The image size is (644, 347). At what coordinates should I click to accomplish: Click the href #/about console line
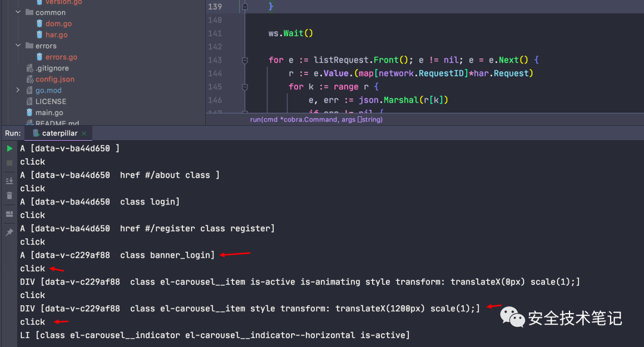click(x=120, y=175)
